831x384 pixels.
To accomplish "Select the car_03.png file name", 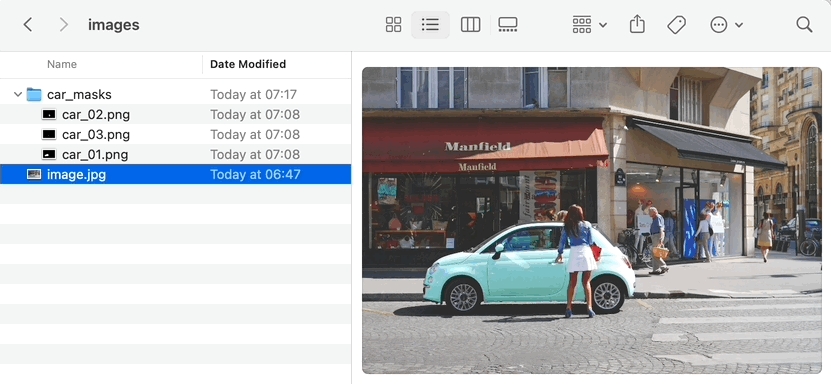I will [96, 135].
